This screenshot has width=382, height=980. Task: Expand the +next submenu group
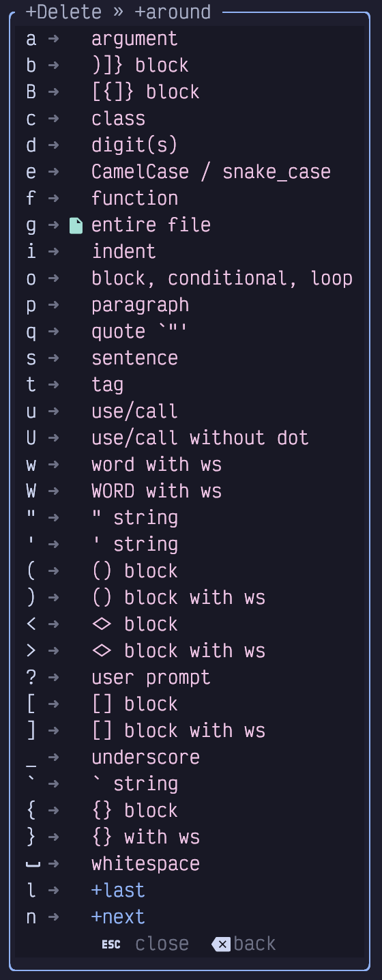point(118,917)
